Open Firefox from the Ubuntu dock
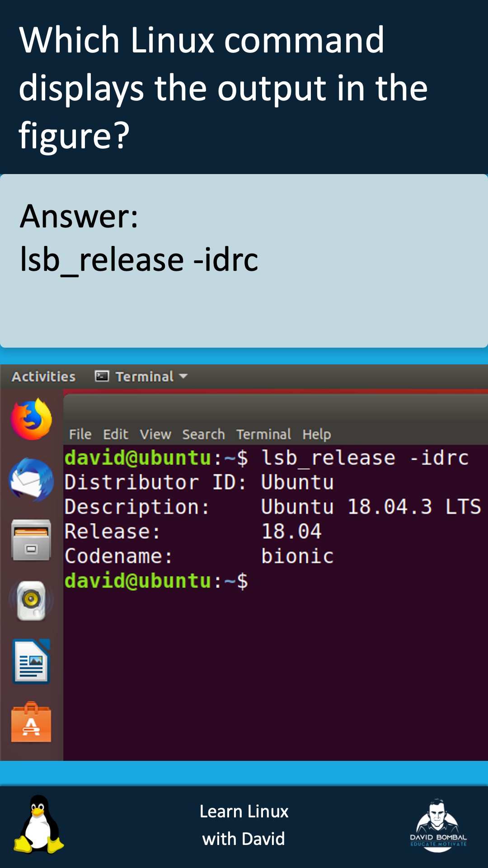 (x=31, y=419)
